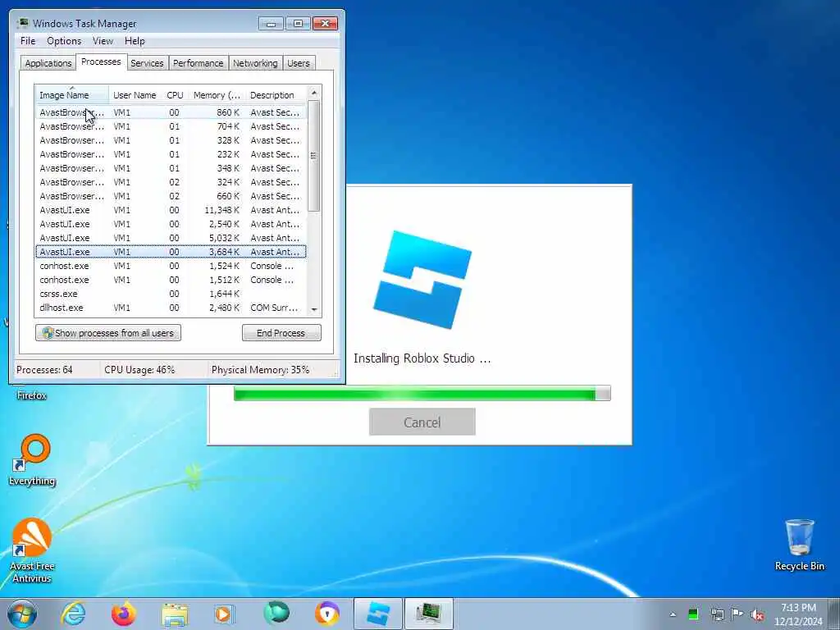Sort by Memory column header
The image size is (840, 630).
[217, 95]
